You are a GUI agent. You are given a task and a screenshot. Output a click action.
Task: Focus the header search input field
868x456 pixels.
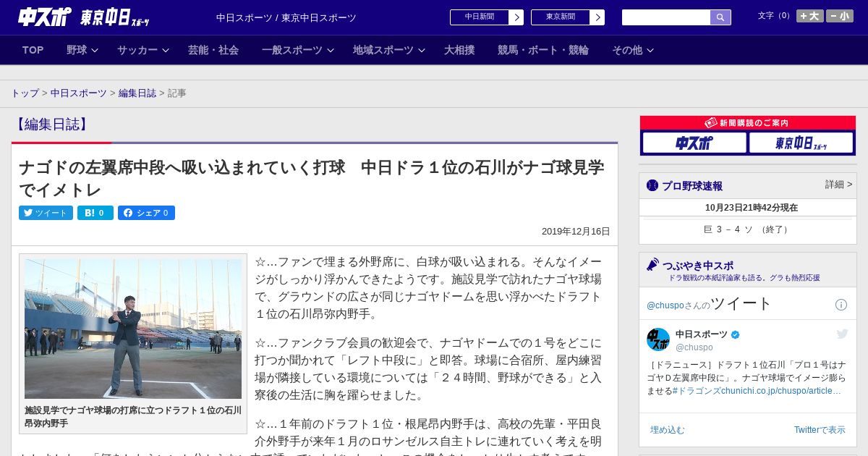(666, 17)
